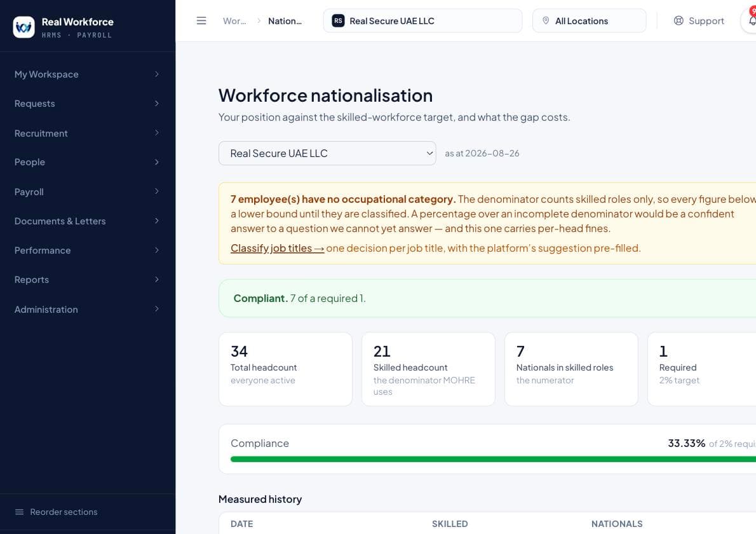Click the Skilled headcount card
The width and height of the screenshot is (756, 534).
(428, 369)
